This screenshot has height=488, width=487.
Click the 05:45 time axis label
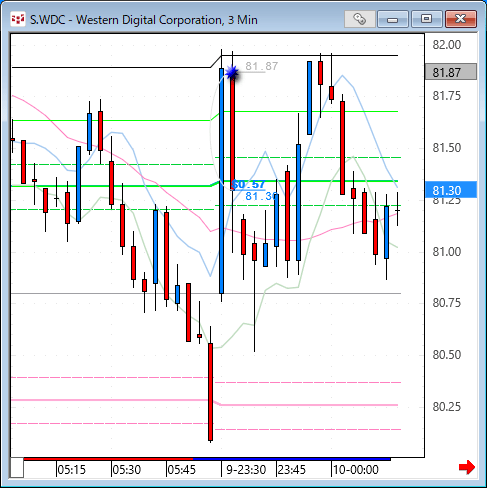(x=182, y=470)
